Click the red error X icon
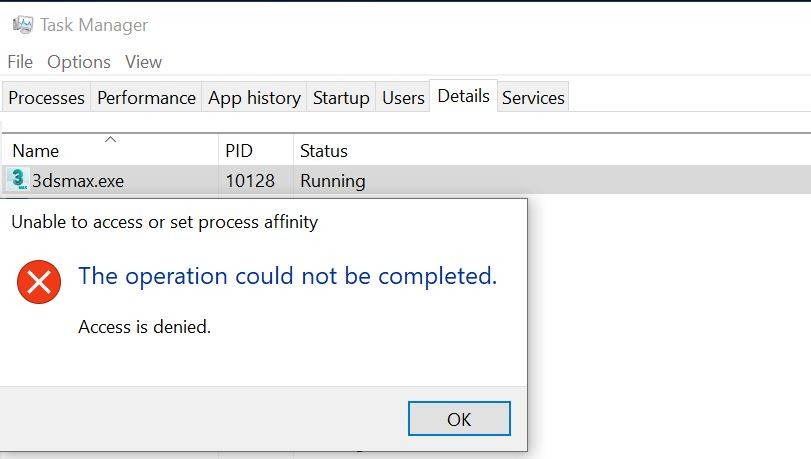This screenshot has width=811, height=459. (39, 282)
